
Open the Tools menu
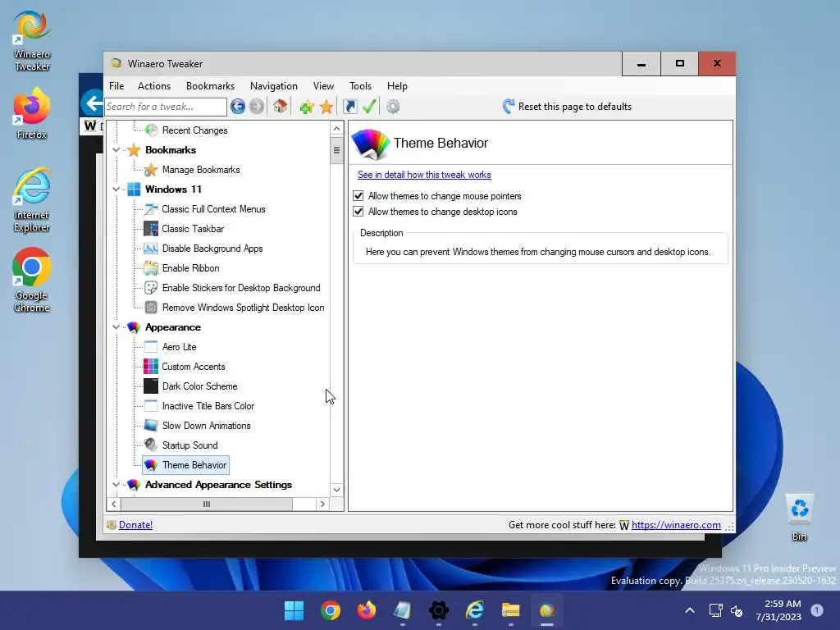click(361, 85)
